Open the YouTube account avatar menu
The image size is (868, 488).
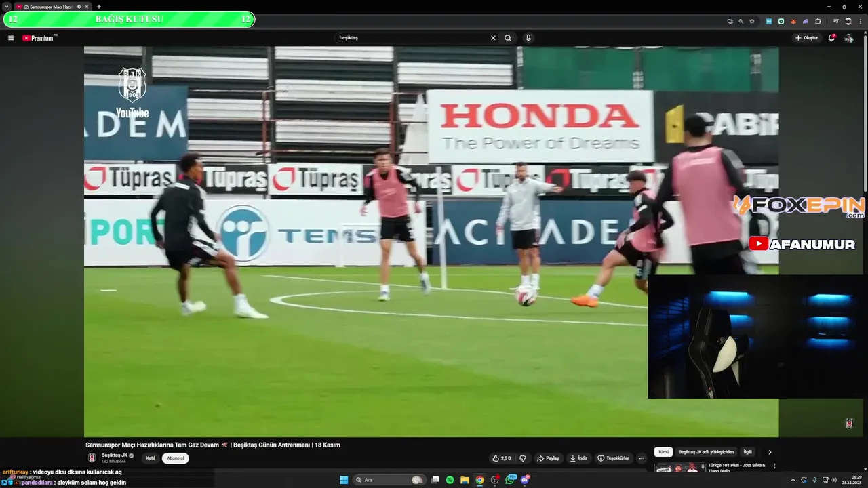848,38
